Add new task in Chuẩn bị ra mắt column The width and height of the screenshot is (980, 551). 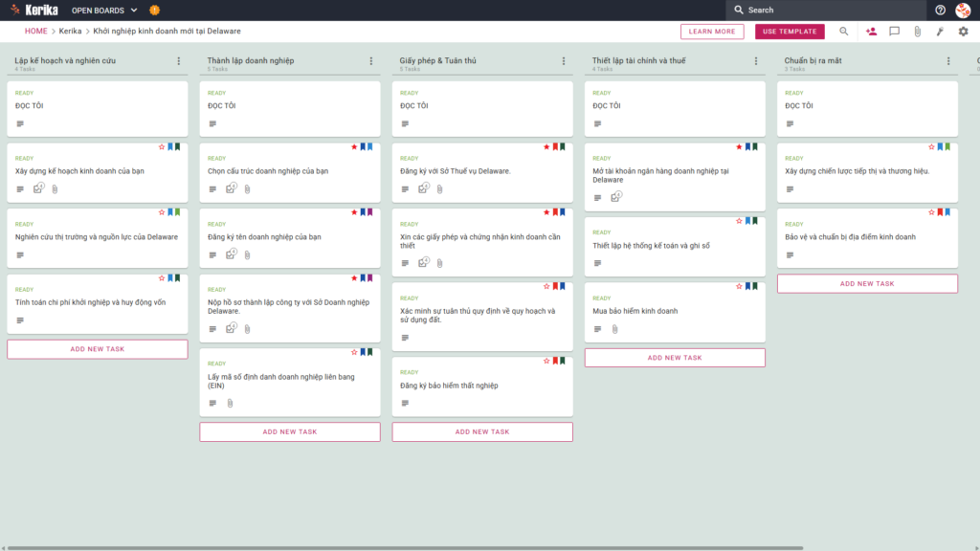click(x=867, y=283)
